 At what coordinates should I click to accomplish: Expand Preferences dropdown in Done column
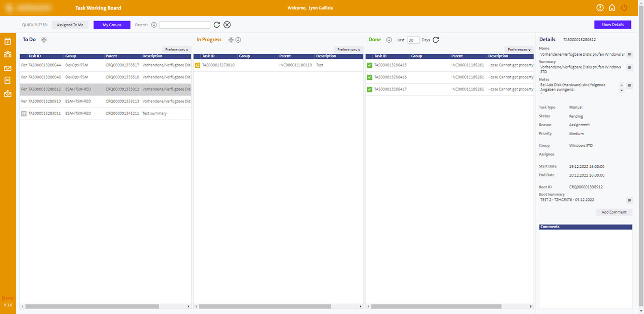[x=519, y=50]
